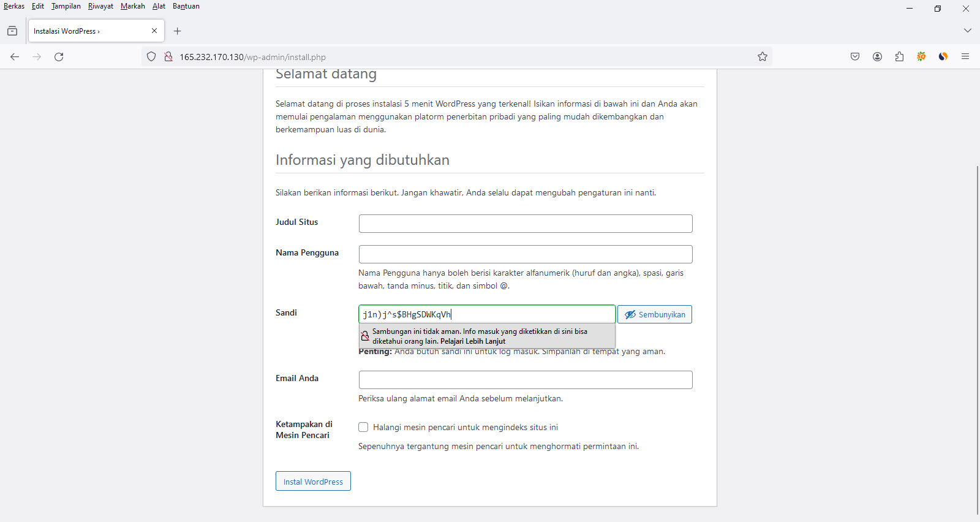Expand the list all tabs chevron
This screenshot has width=980, height=522.
[967, 31]
